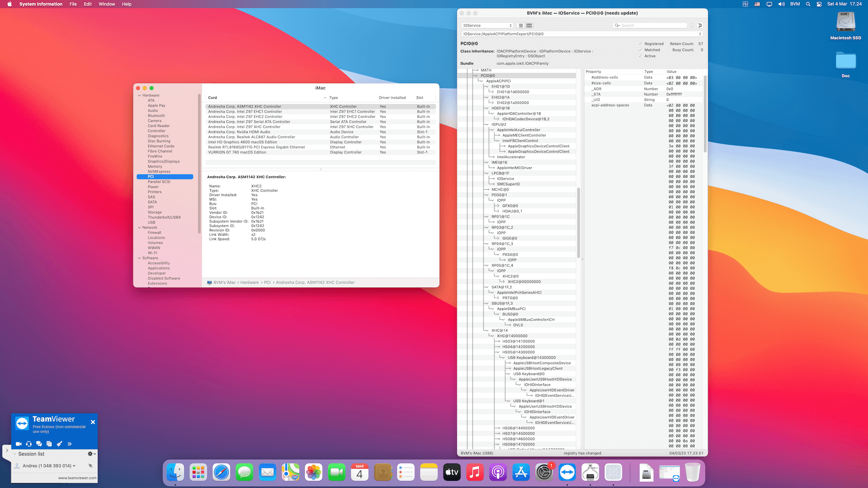Sort PCI table by Type column
Screen dimensions: 868x488
coord(353,98)
